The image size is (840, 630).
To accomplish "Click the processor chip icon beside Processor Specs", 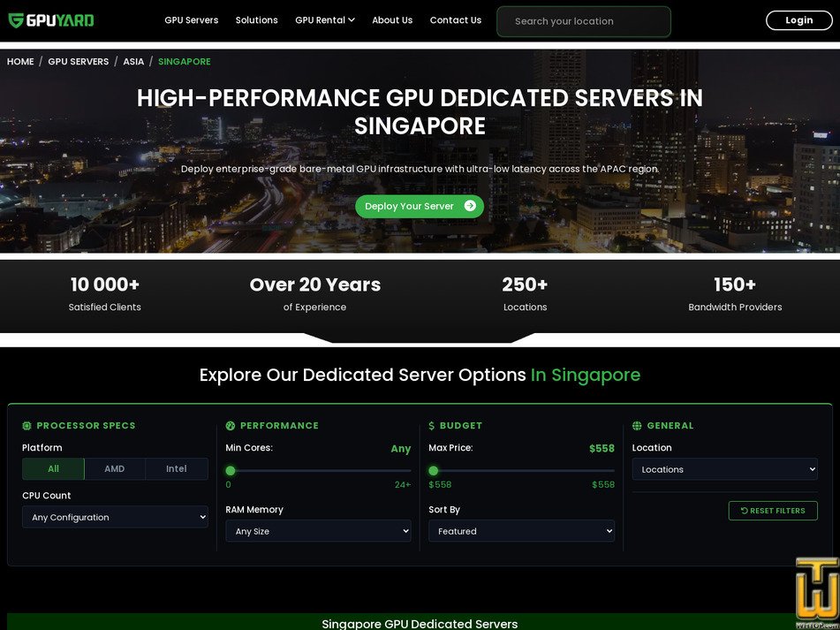I will (26, 426).
